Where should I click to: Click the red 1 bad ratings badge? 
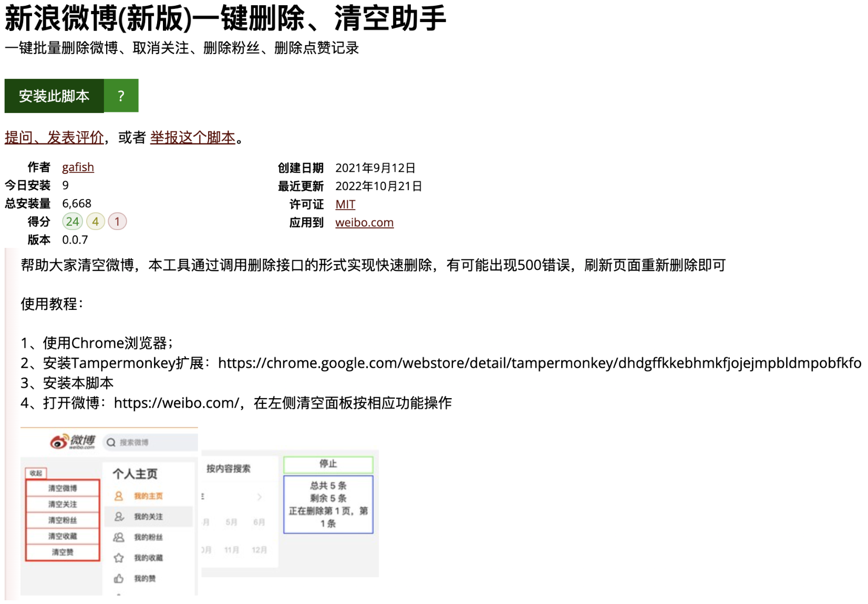click(x=117, y=222)
